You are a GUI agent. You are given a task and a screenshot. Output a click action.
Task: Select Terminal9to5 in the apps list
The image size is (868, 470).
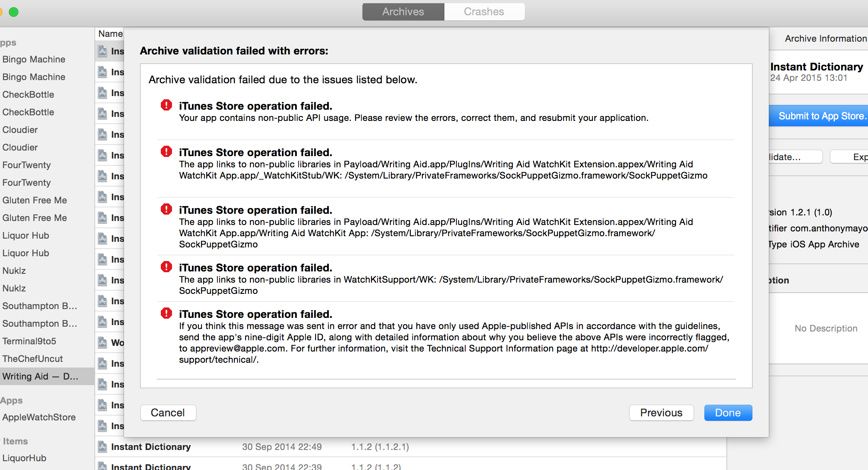click(x=29, y=341)
